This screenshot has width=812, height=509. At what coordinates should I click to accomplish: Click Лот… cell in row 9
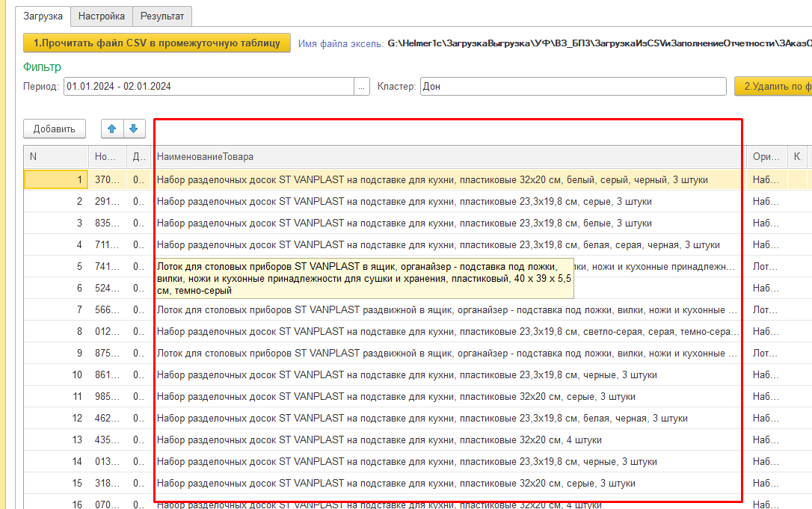(x=767, y=353)
